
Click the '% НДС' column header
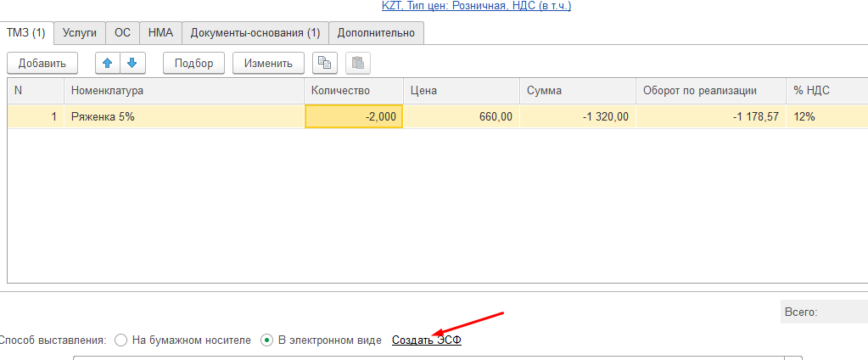point(827,91)
